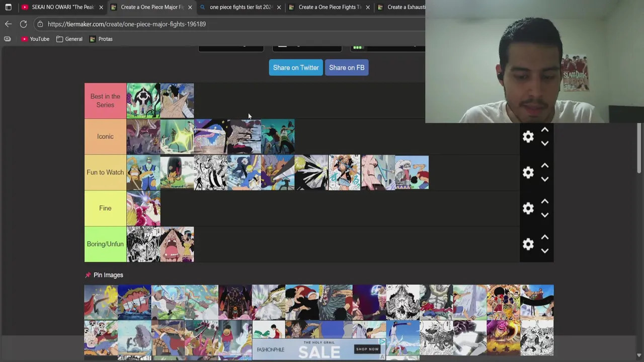This screenshot has width=644, height=362.
Task: Select manga panel third in Fun to Watch
Action: click(210, 172)
